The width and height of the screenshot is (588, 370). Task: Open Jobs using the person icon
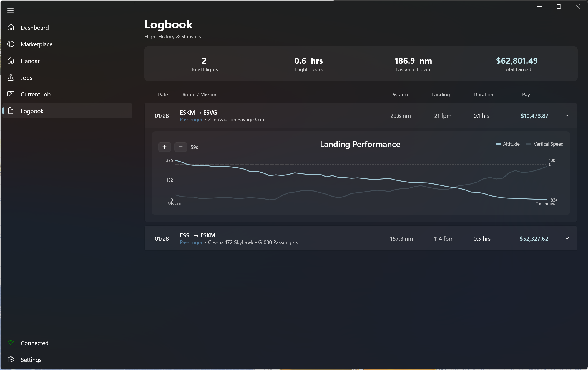pyautogui.click(x=11, y=78)
